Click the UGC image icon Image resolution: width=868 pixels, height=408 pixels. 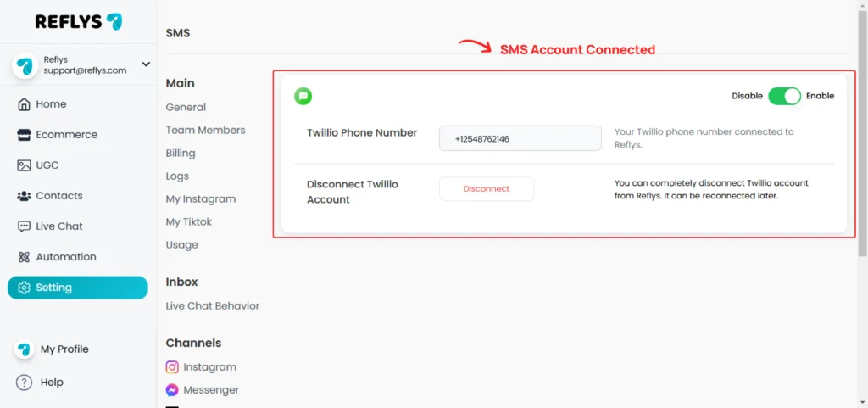point(24,165)
